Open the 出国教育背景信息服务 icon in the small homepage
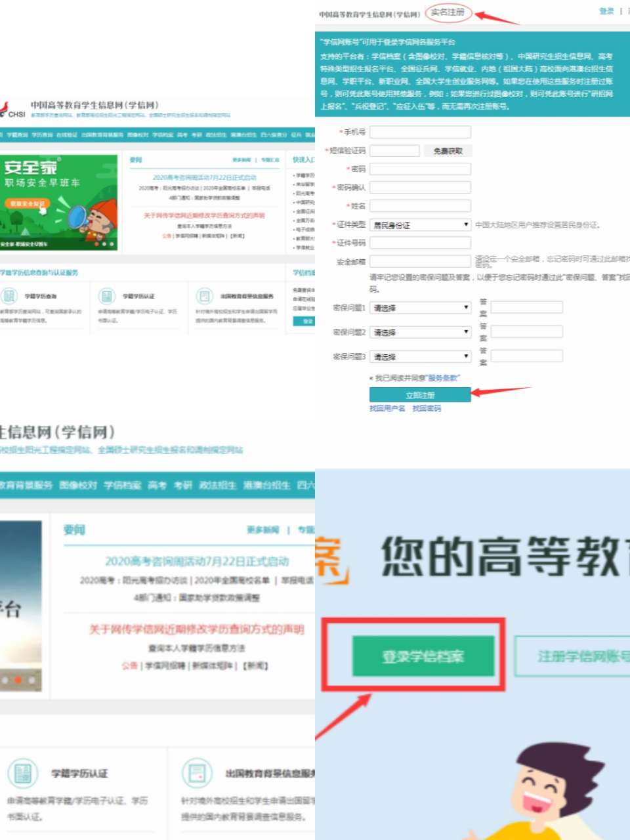 [x=205, y=296]
